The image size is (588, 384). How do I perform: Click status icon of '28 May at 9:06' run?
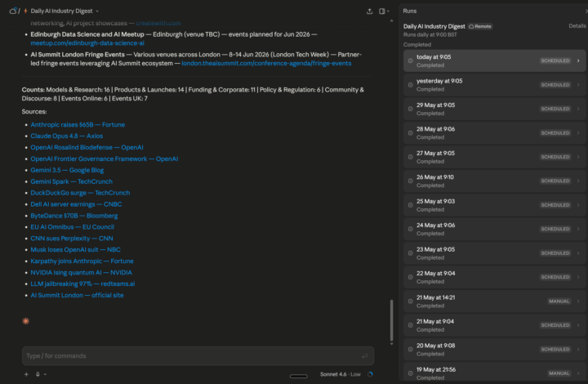point(410,132)
